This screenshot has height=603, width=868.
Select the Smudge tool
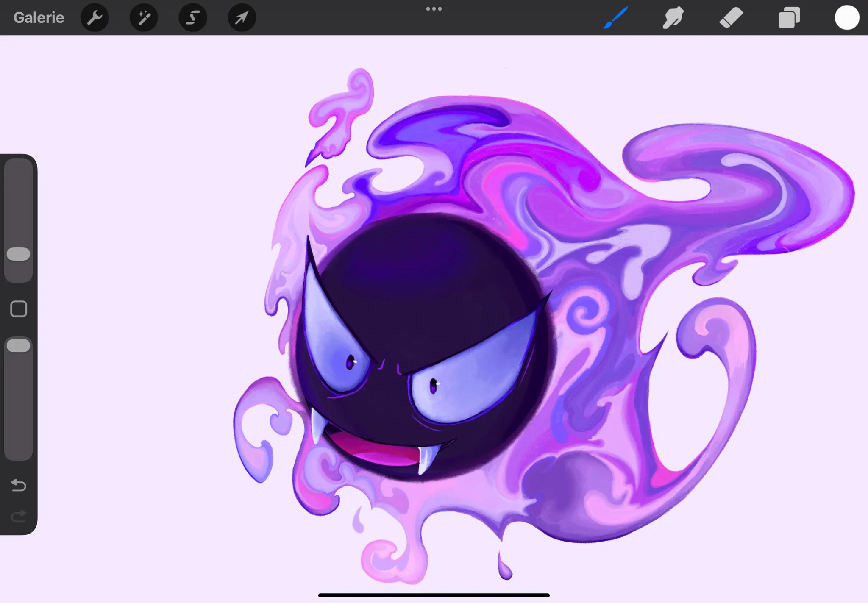click(673, 17)
